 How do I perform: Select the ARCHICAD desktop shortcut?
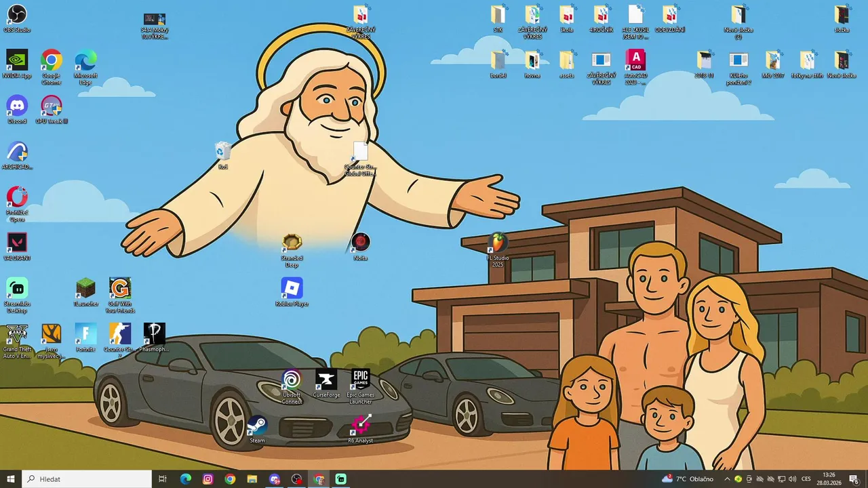[x=17, y=155]
